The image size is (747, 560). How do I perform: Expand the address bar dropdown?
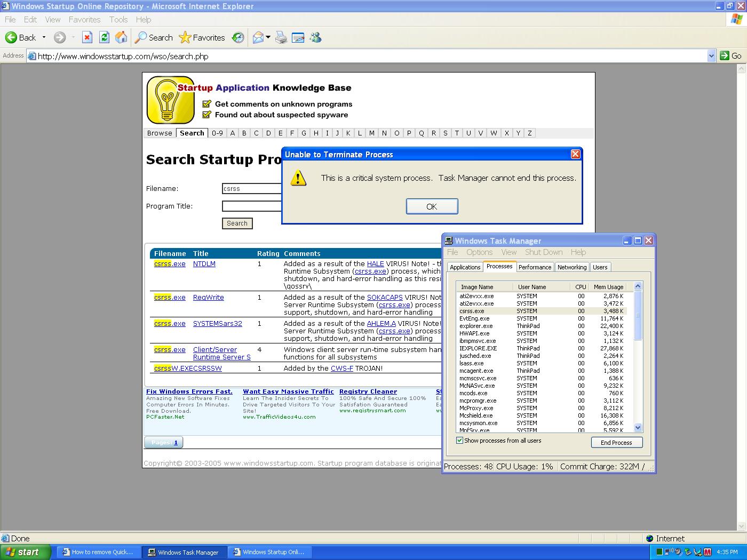pos(711,55)
